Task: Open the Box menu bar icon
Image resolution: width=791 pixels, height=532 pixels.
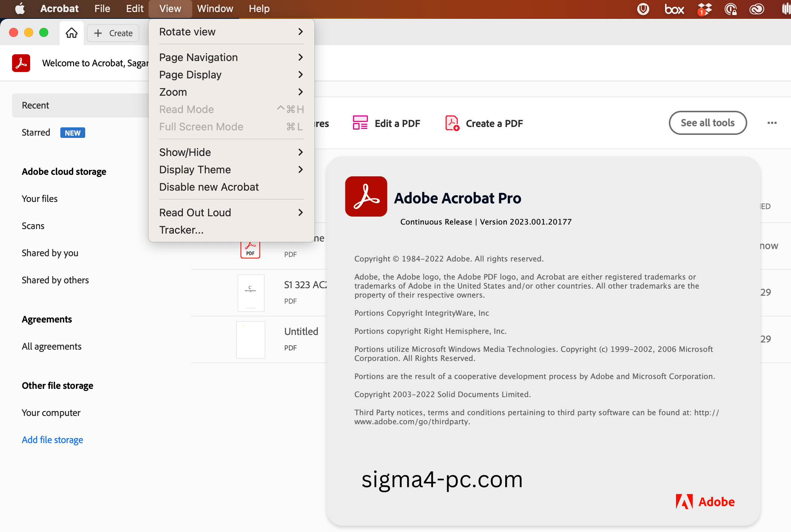Action: 674,9
